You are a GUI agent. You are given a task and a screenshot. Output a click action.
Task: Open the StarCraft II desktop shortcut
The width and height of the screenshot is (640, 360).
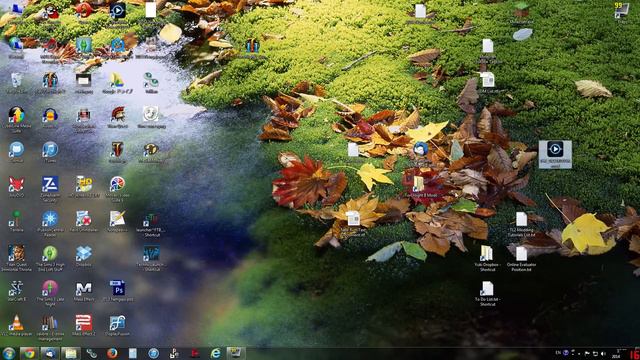pos(16,289)
